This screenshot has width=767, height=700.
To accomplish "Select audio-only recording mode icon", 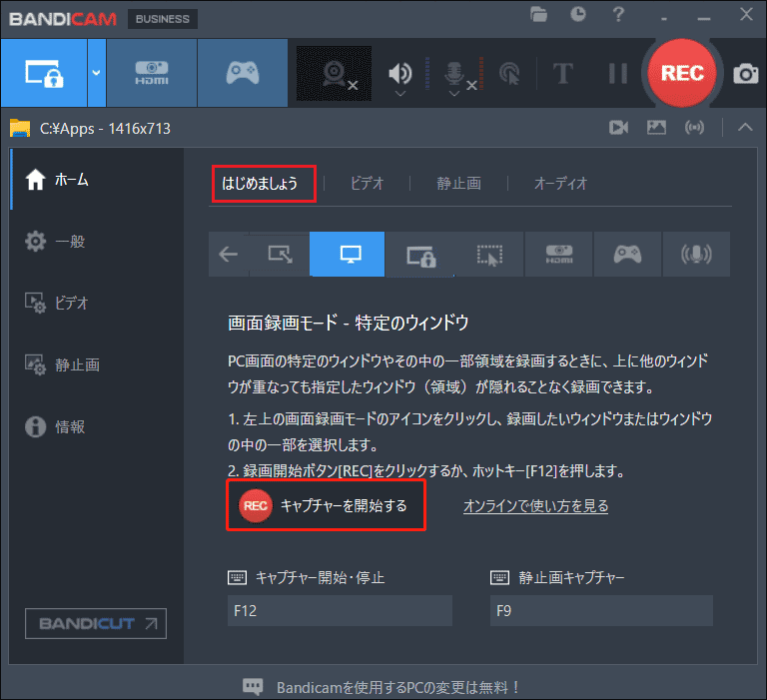I will [696, 254].
